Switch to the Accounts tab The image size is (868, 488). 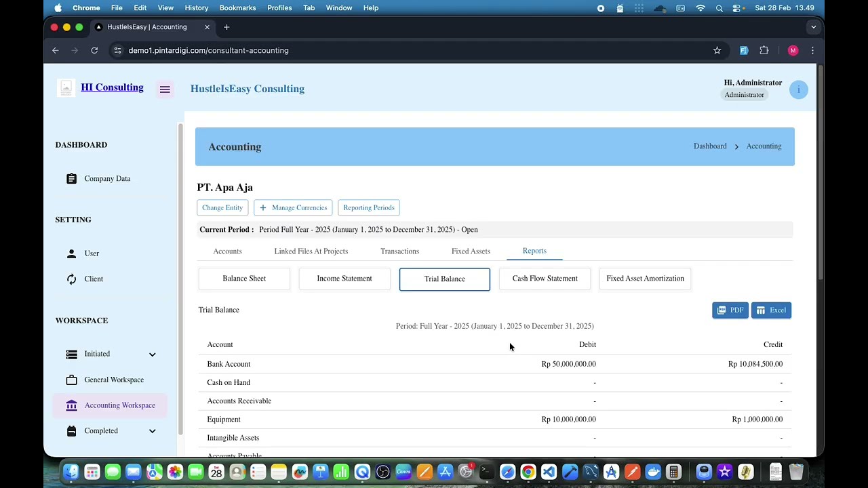point(227,251)
